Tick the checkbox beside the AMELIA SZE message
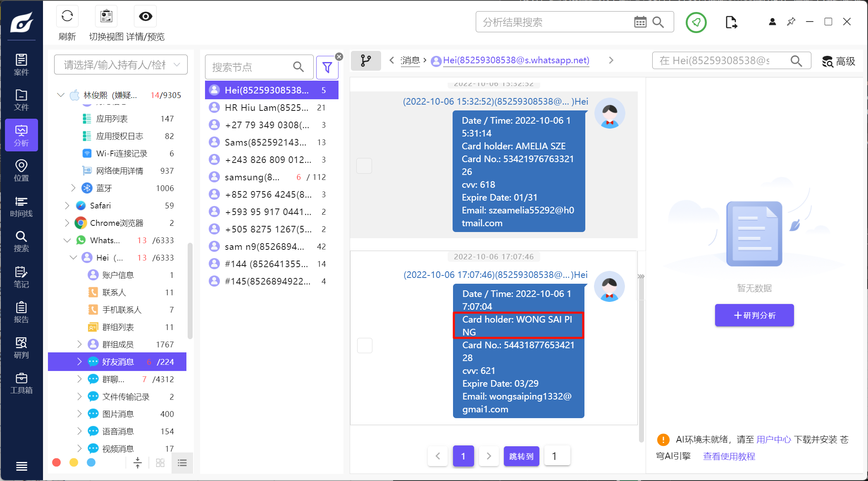 [364, 166]
